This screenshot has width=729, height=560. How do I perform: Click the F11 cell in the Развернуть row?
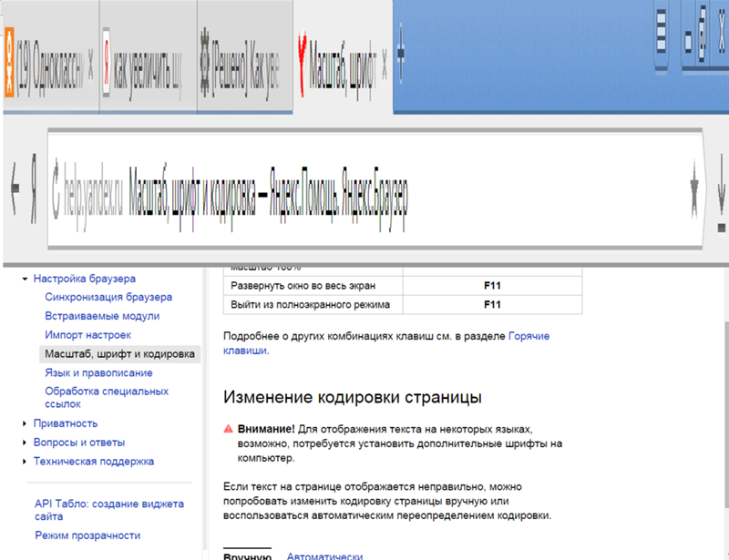click(x=492, y=286)
